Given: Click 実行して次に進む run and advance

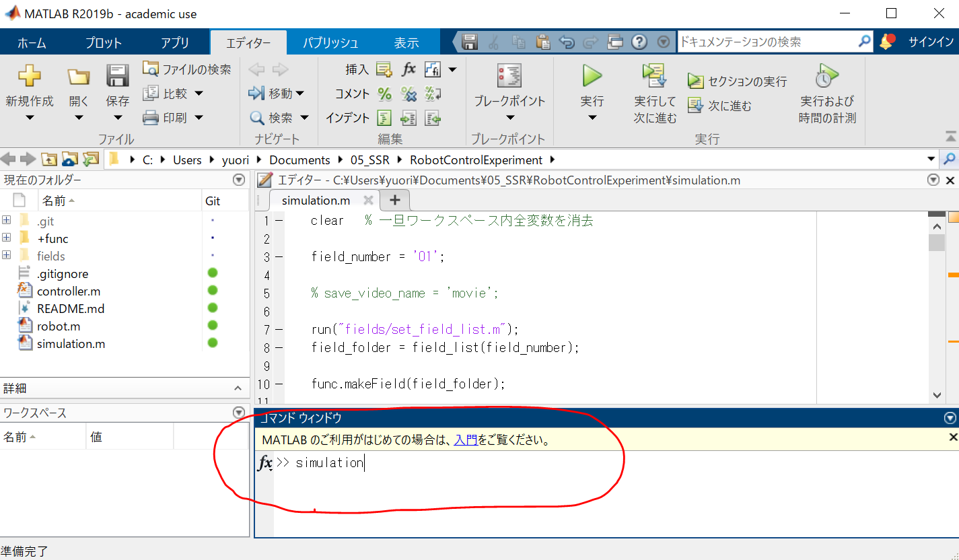Looking at the screenshot, I should tap(655, 93).
